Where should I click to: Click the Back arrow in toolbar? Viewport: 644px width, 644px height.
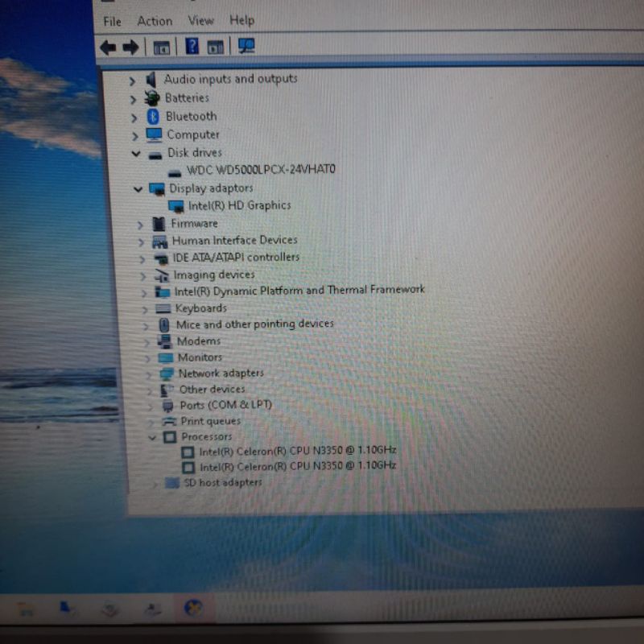coord(108,47)
